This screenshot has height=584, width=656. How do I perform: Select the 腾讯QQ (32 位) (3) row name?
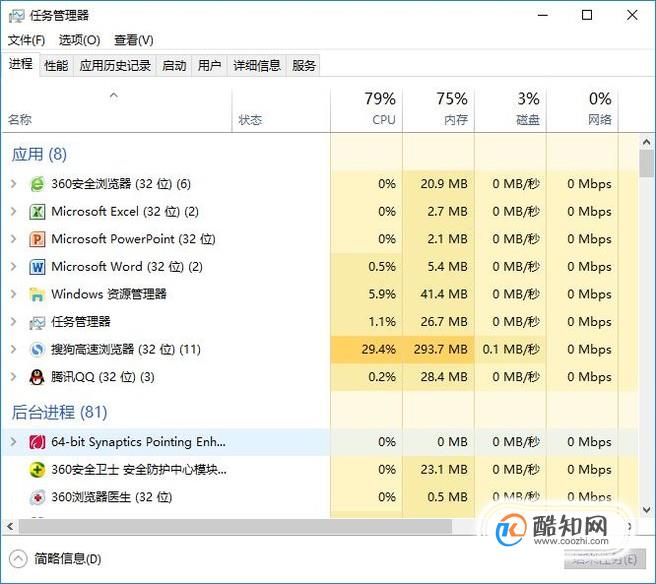click(102, 377)
